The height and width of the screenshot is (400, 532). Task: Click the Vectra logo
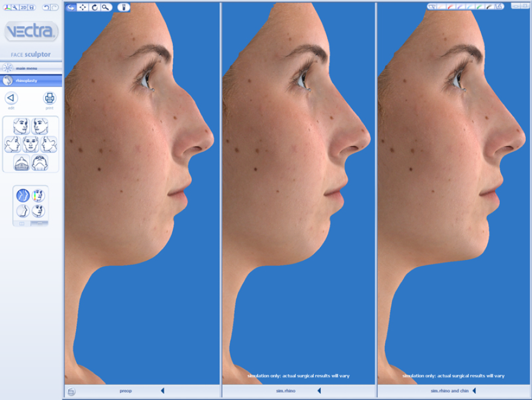tap(31, 31)
